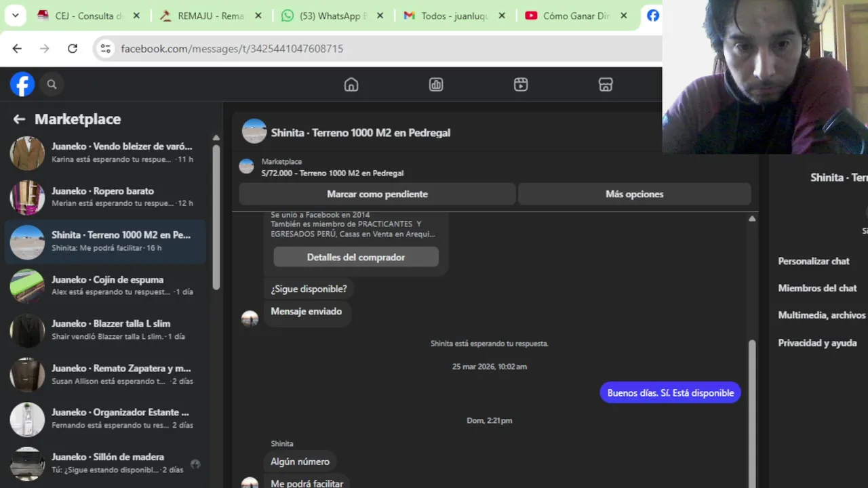Close the Gmail Todos tab
The width and height of the screenshot is (868, 488).
coord(502,16)
